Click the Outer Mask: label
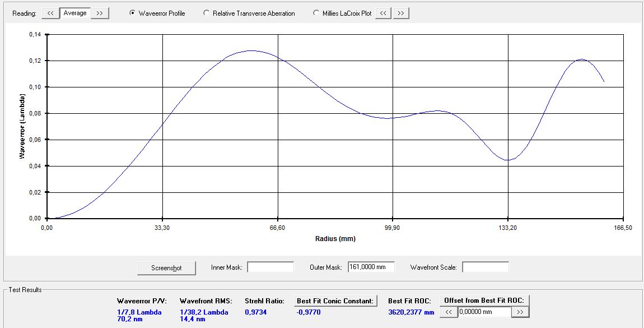 coord(326,267)
